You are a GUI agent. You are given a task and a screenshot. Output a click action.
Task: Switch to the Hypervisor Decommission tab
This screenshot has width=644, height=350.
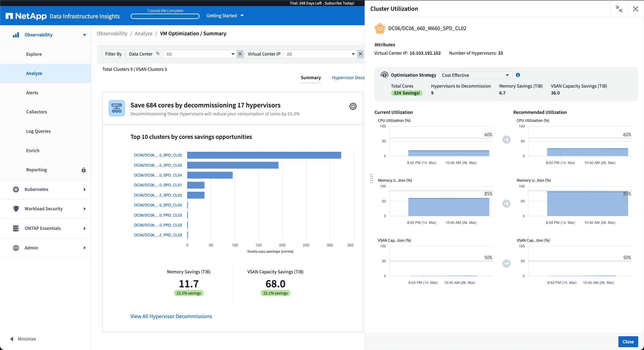coord(348,77)
